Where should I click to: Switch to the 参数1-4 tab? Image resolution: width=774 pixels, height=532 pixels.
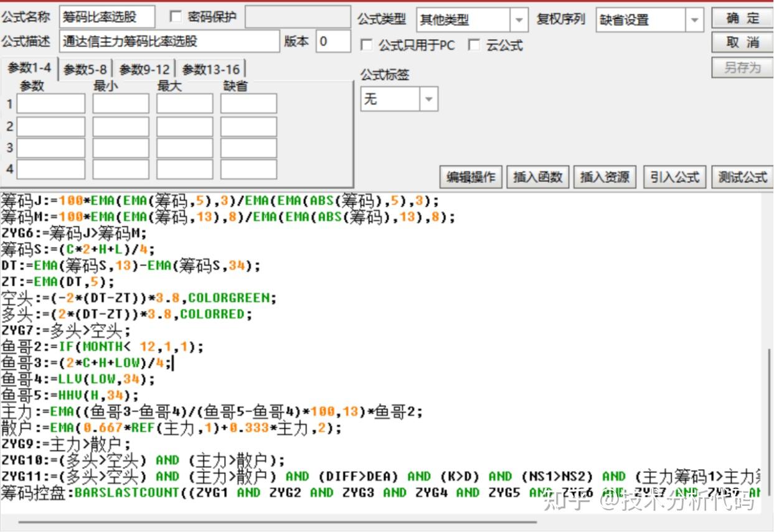29,68
